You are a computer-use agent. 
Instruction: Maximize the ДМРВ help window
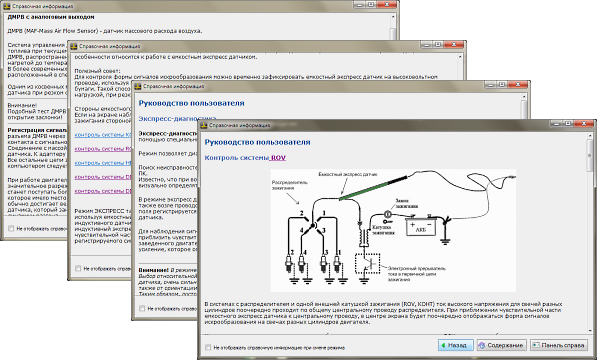click(x=371, y=4)
